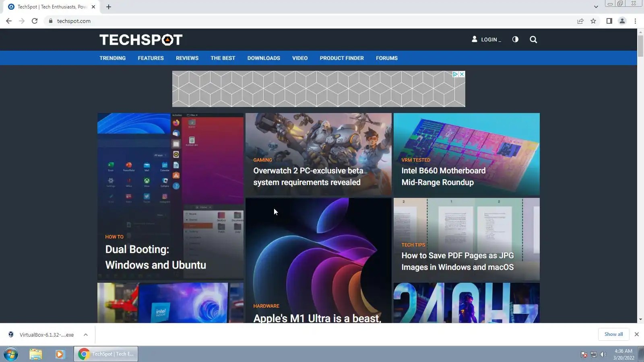Open TechSpot site search
Viewport: 644px width, 362px height.
pyautogui.click(x=533, y=39)
